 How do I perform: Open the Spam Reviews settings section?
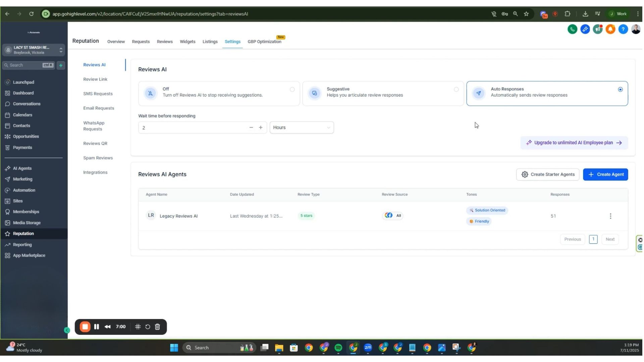(x=98, y=158)
